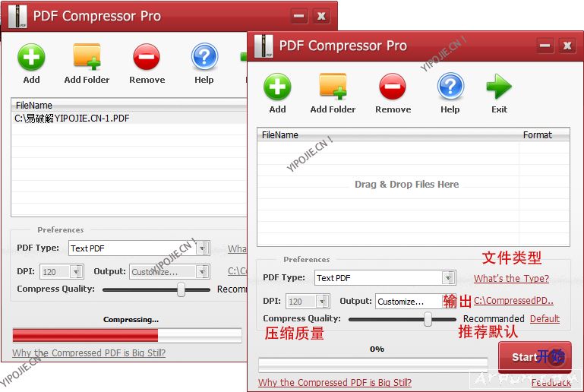Viewport: 584px width, 392px height.
Task: Click the Add icon in front window
Action: click(277, 87)
